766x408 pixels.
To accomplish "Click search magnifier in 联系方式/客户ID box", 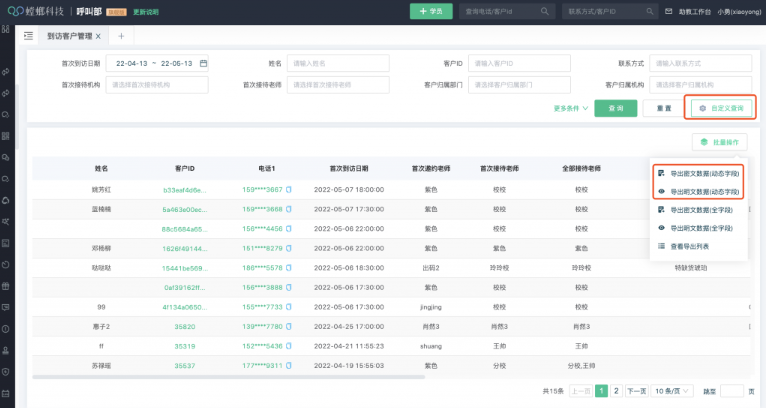I will pyautogui.click(x=649, y=11).
